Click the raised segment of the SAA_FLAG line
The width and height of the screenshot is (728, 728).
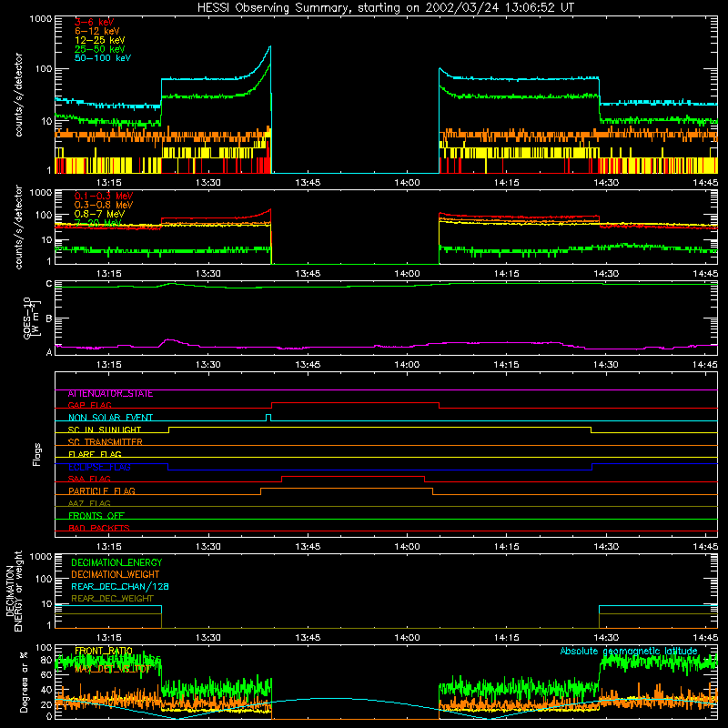[x=353, y=476]
